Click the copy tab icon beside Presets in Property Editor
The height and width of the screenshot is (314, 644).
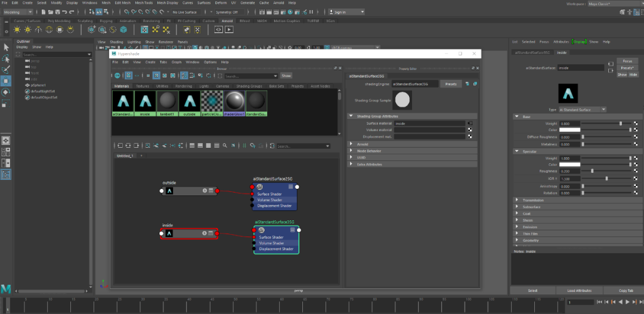(475, 84)
